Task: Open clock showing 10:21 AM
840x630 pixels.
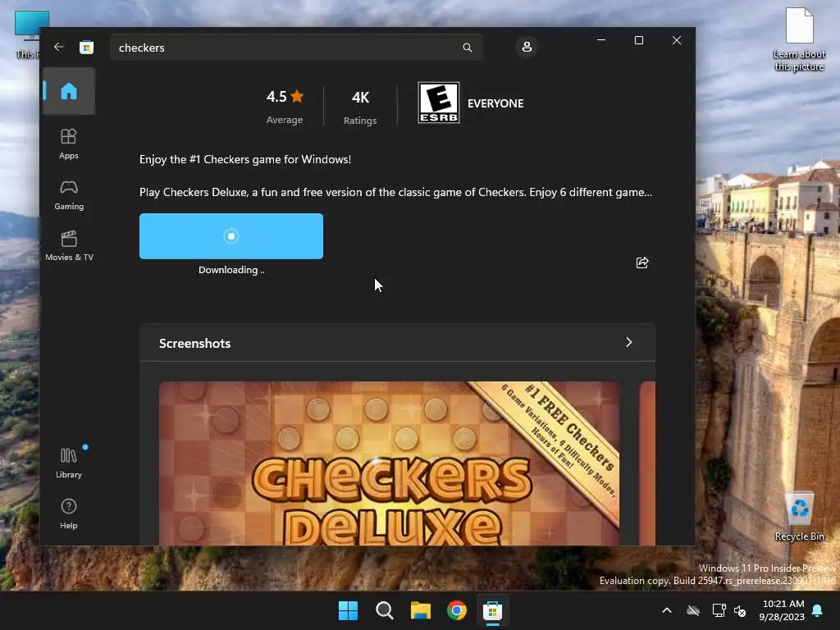Action: pyautogui.click(x=782, y=610)
